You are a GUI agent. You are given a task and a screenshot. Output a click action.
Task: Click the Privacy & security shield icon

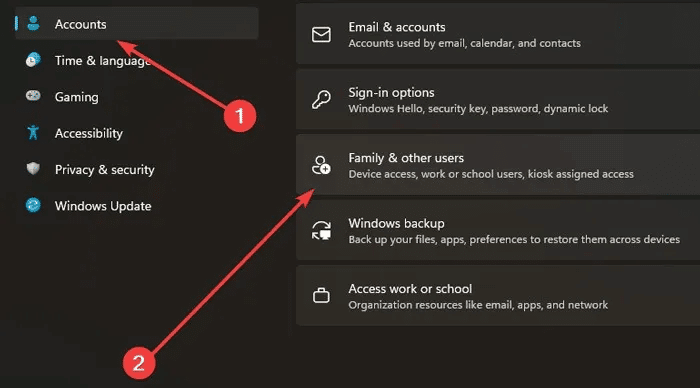tap(33, 169)
